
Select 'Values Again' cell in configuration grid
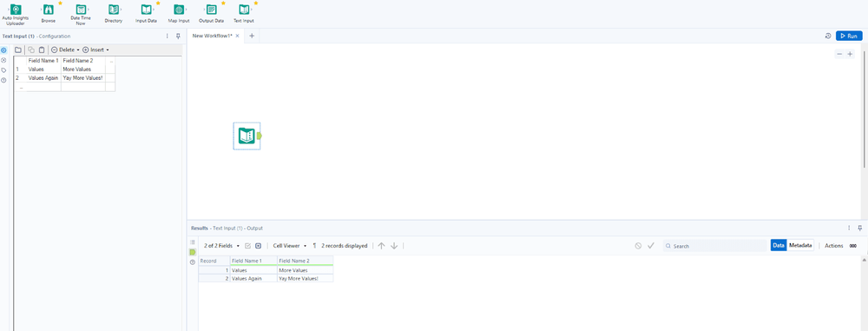pos(43,78)
